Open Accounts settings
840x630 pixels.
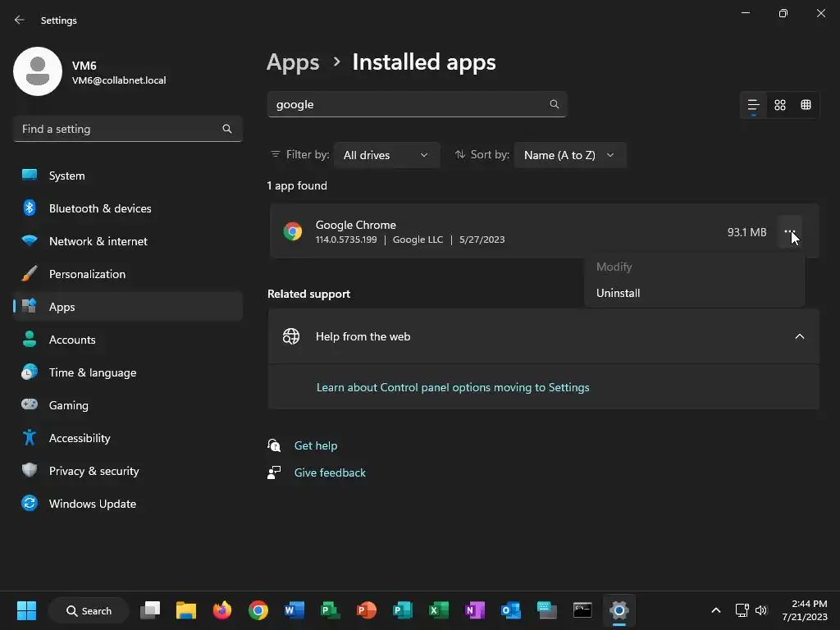[x=127, y=340]
